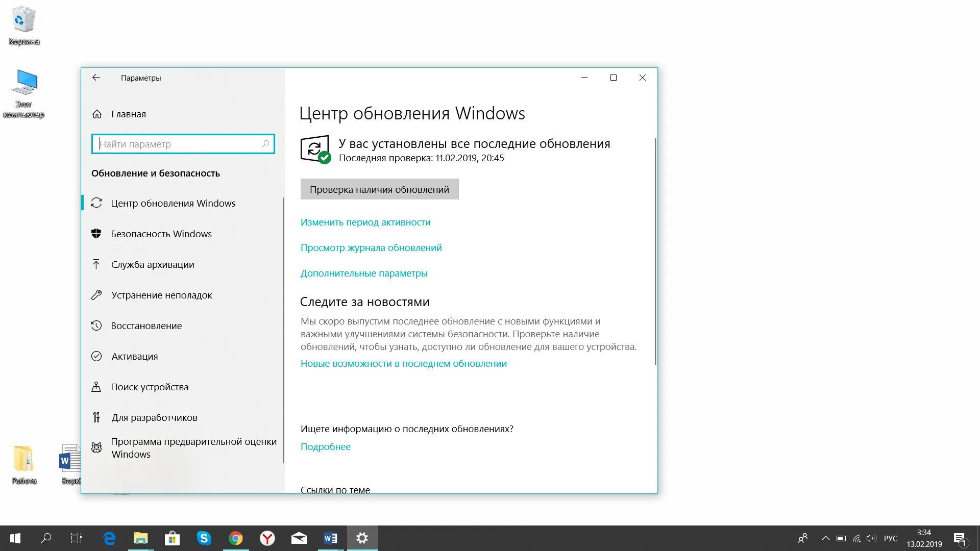Image resolution: width=980 pixels, height=551 pixels.
Task: Open Просмотр журнала обновлений link
Action: pos(371,247)
